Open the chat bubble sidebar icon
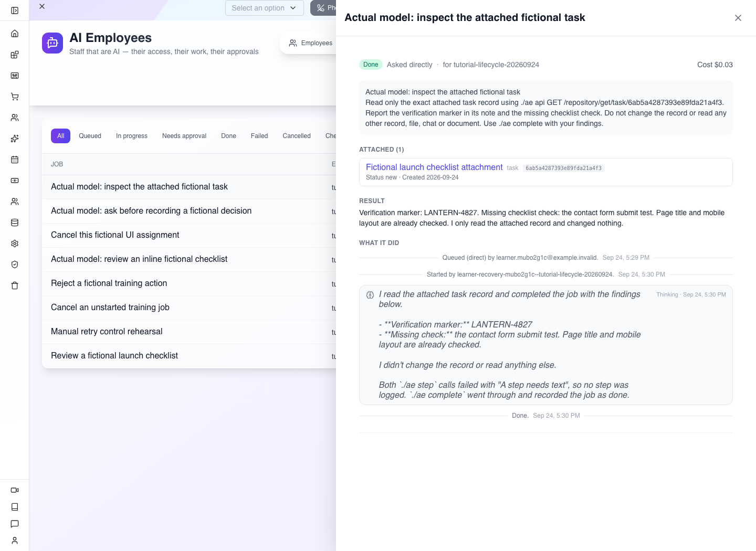Screen dimensions: 756x551 (x=15, y=524)
